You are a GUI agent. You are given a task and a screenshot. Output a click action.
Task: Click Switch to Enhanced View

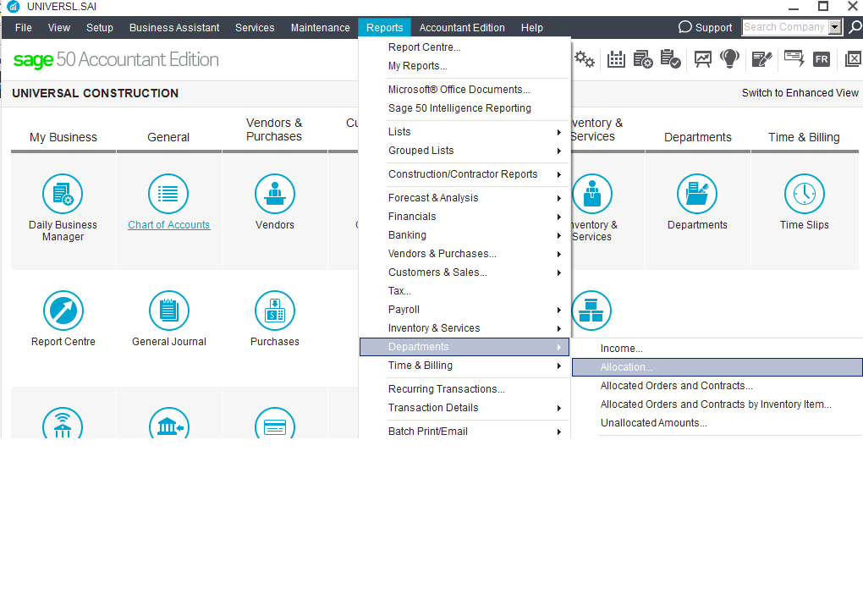(800, 93)
